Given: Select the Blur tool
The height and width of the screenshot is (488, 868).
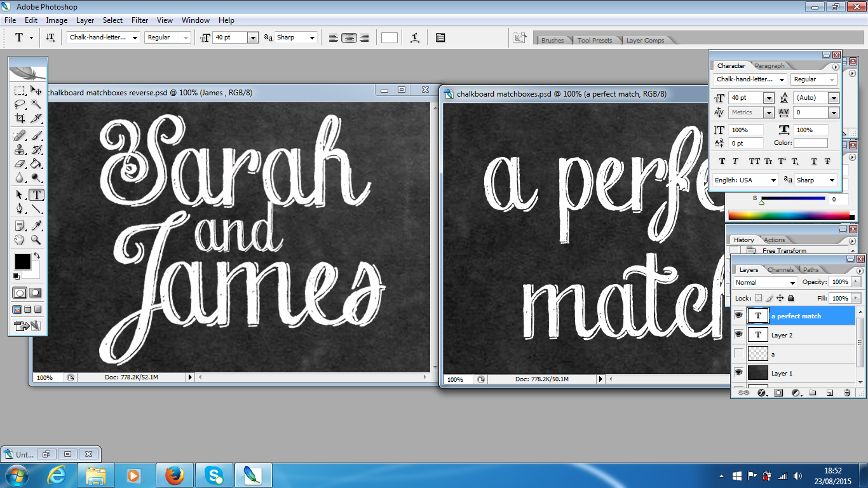Looking at the screenshot, I should tap(20, 179).
